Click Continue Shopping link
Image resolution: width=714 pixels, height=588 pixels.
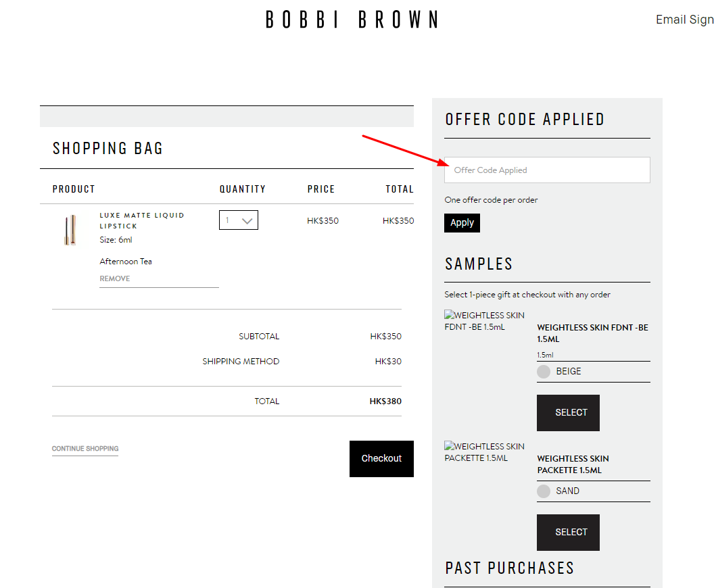[x=85, y=449]
